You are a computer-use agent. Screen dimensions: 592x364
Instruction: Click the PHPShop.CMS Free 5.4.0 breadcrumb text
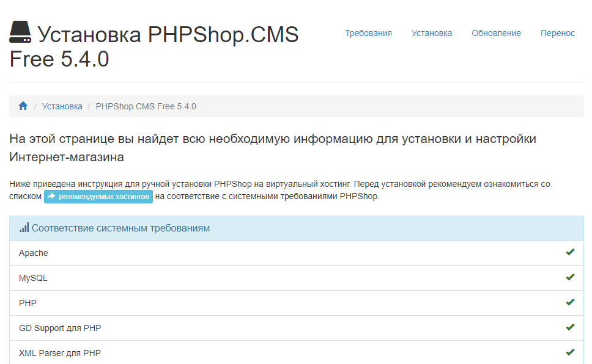(x=146, y=106)
